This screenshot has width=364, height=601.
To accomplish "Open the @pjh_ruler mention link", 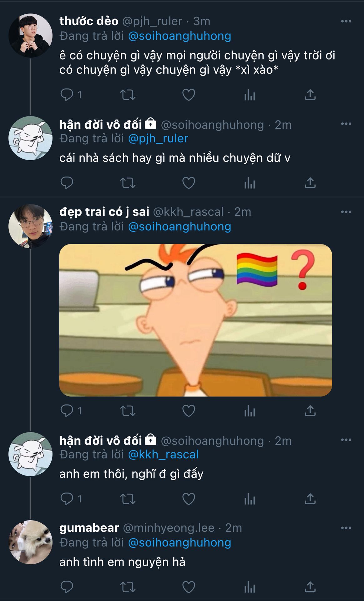I will pos(158,138).
